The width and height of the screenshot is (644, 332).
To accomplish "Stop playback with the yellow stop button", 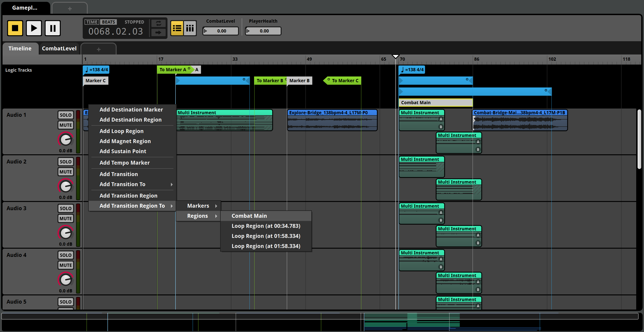I will click(15, 28).
